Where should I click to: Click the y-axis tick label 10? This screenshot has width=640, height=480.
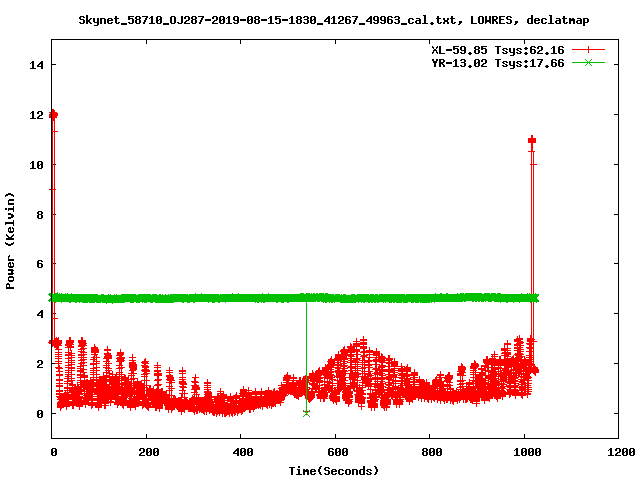click(36, 165)
